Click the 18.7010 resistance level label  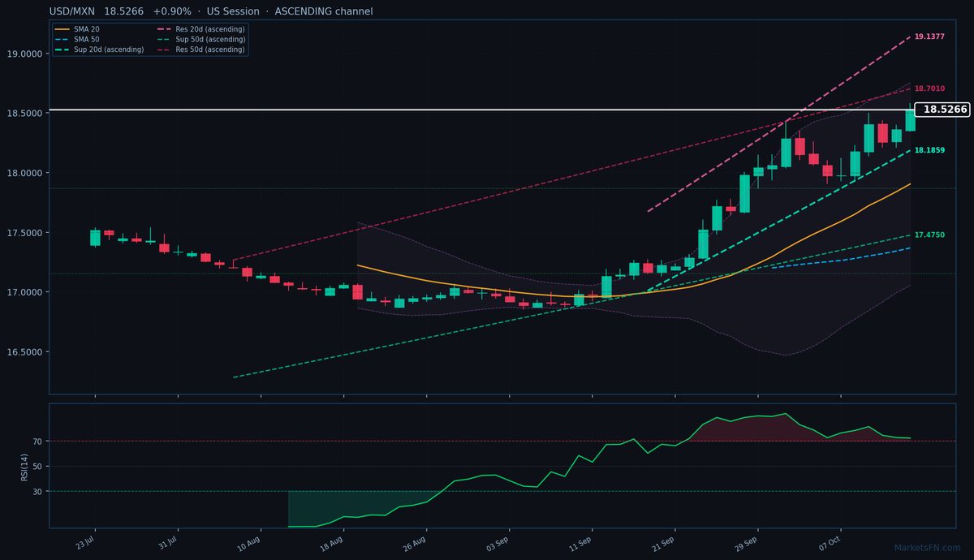pos(929,88)
